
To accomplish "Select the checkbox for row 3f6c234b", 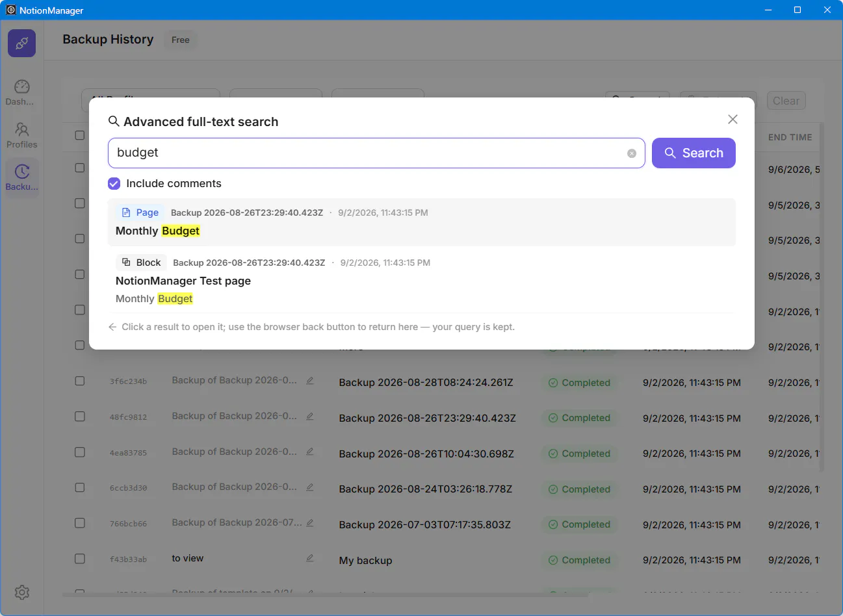I will coord(79,381).
